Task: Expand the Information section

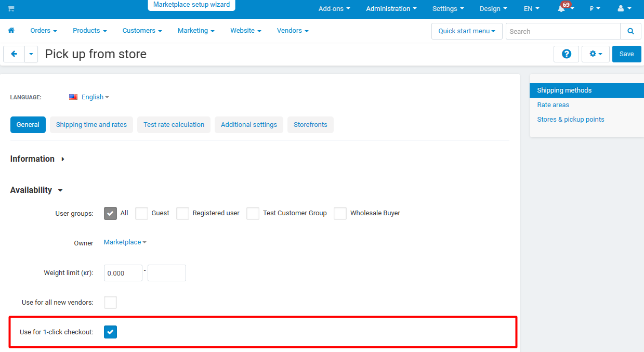Action: tap(37, 159)
